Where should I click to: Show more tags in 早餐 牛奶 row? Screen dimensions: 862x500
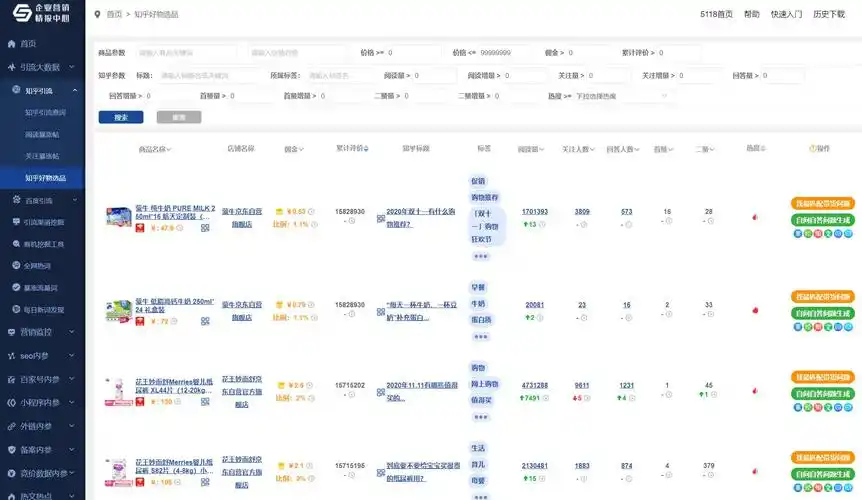(x=480, y=337)
